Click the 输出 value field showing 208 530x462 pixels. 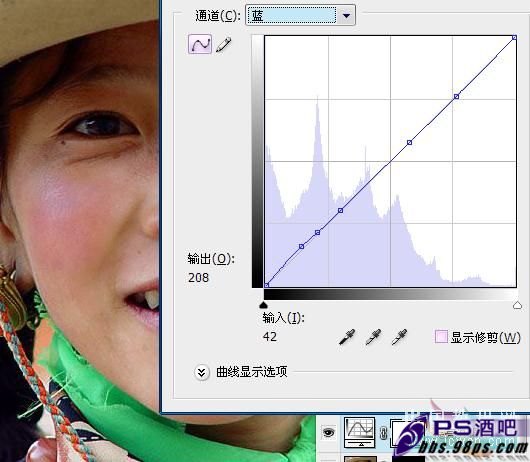coord(198,278)
